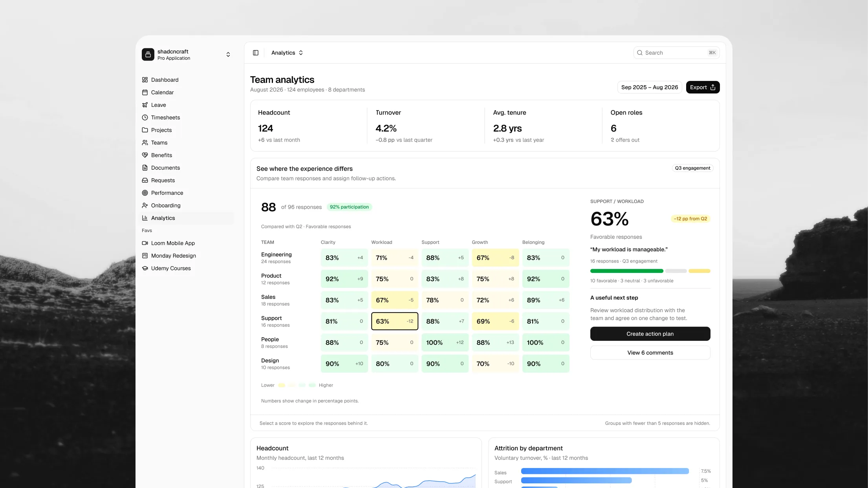
Task: Select the Onboarding menu item
Action: pyautogui.click(x=187, y=205)
